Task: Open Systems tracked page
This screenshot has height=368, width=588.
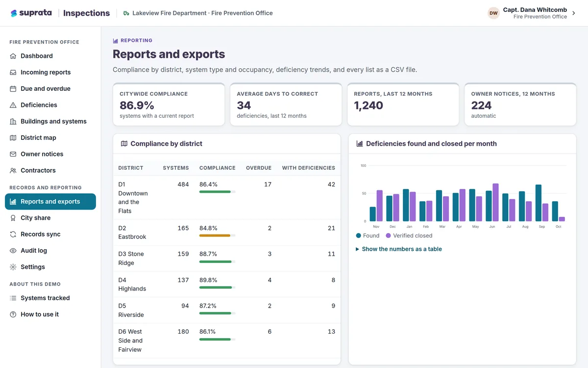Action: [50, 298]
